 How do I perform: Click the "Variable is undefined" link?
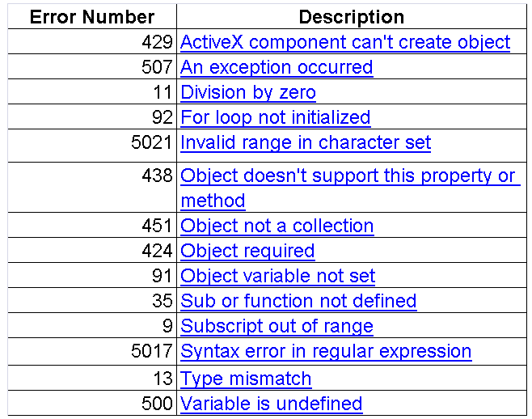271,404
